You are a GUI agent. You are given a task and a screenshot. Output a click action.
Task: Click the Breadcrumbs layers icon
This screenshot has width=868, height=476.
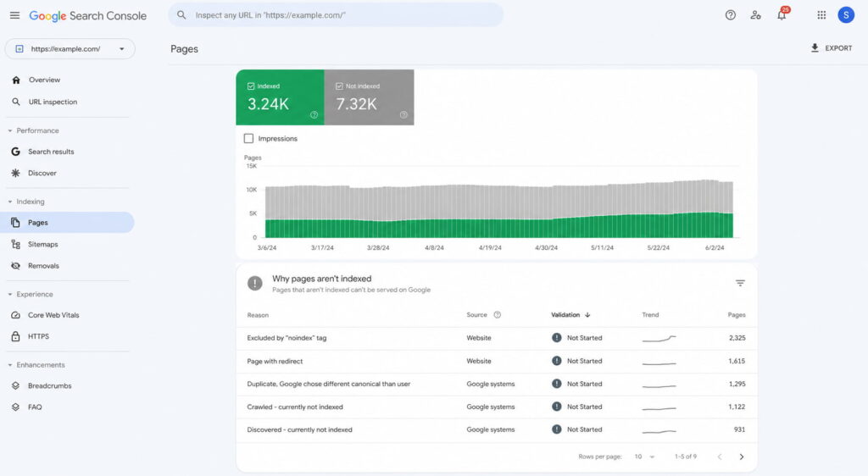pyautogui.click(x=15, y=386)
